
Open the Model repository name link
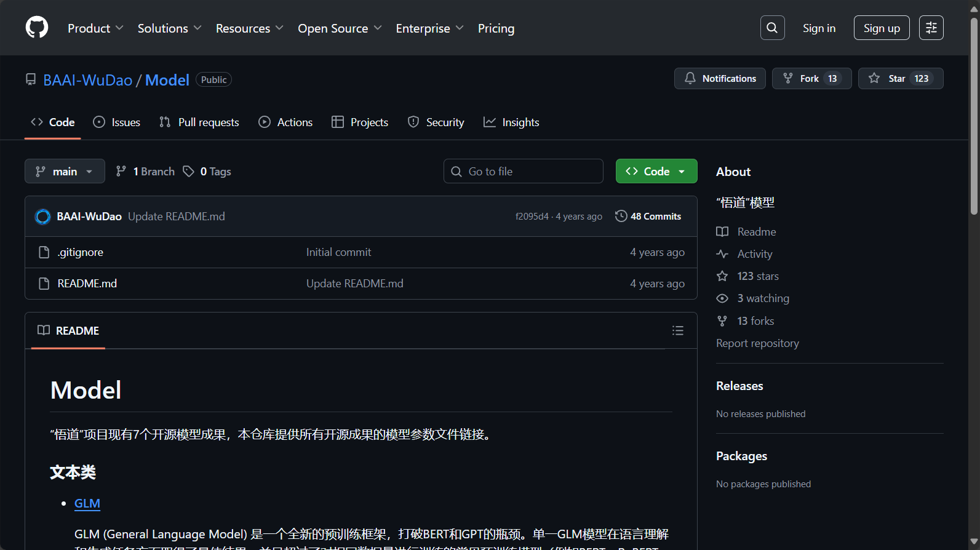click(167, 80)
